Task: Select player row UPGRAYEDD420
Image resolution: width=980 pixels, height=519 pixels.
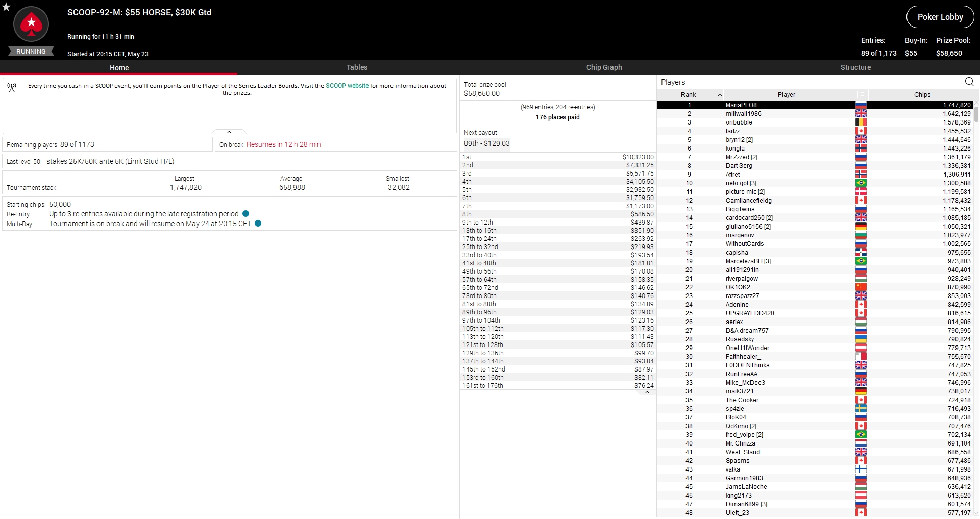Action: point(815,313)
